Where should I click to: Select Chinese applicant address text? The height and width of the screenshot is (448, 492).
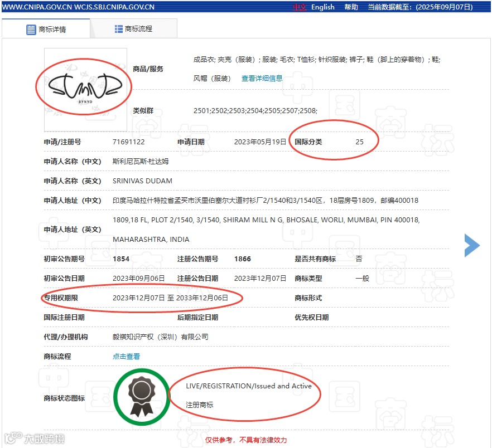pyautogui.click(x=266, y=201)
